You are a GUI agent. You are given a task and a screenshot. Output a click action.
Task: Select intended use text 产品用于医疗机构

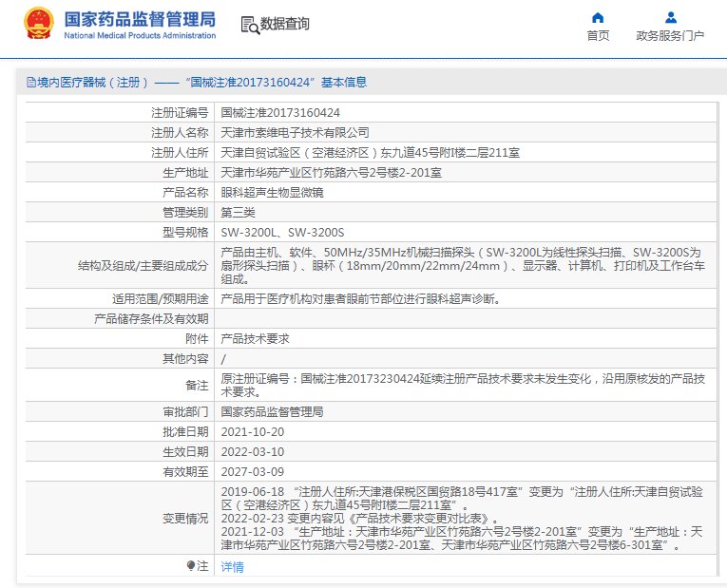point(362,299)
